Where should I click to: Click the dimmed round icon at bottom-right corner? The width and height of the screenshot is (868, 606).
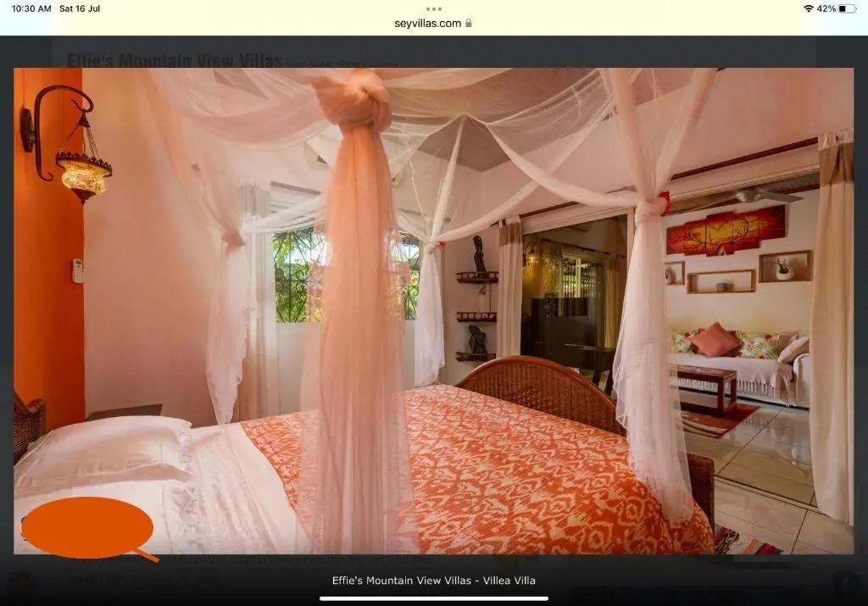pos(844,584)
